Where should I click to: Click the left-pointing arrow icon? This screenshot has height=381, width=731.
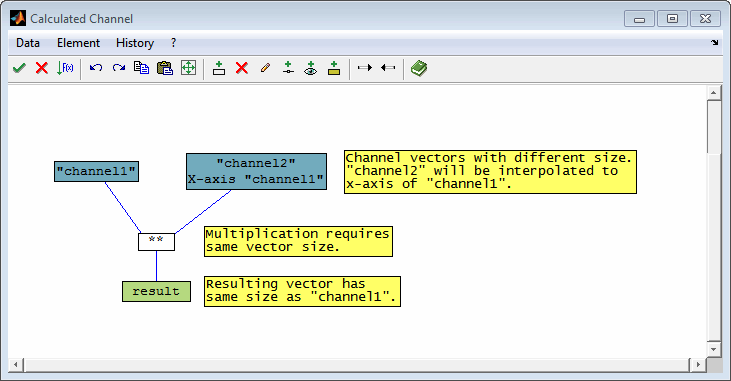coord(388,68)
